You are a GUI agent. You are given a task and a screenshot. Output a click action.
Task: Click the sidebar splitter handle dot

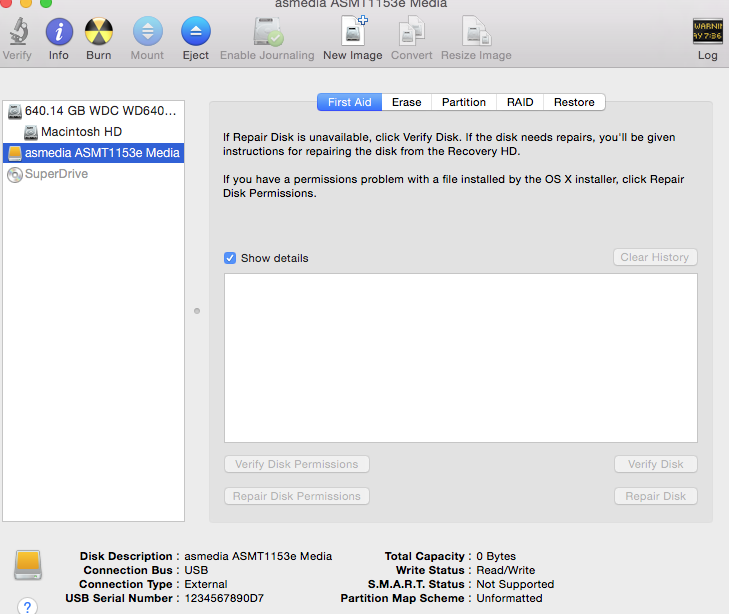pos(197,311)
